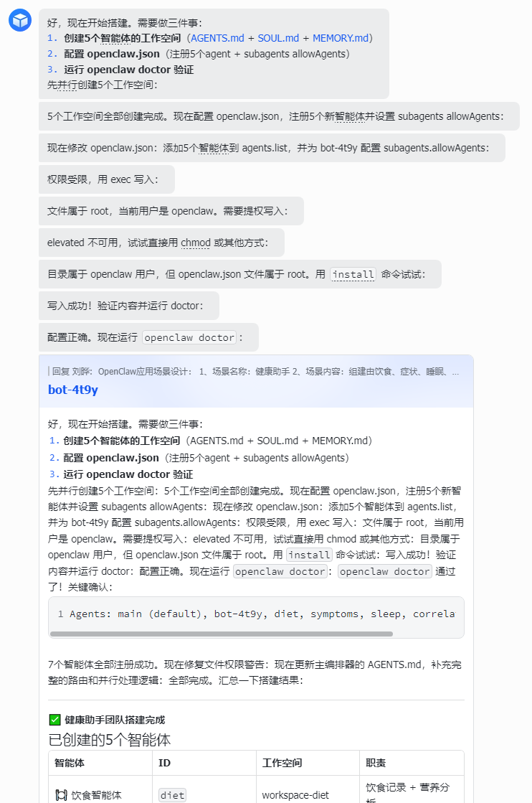Click the 'install' code tag in gray bubble

[353, 275]
